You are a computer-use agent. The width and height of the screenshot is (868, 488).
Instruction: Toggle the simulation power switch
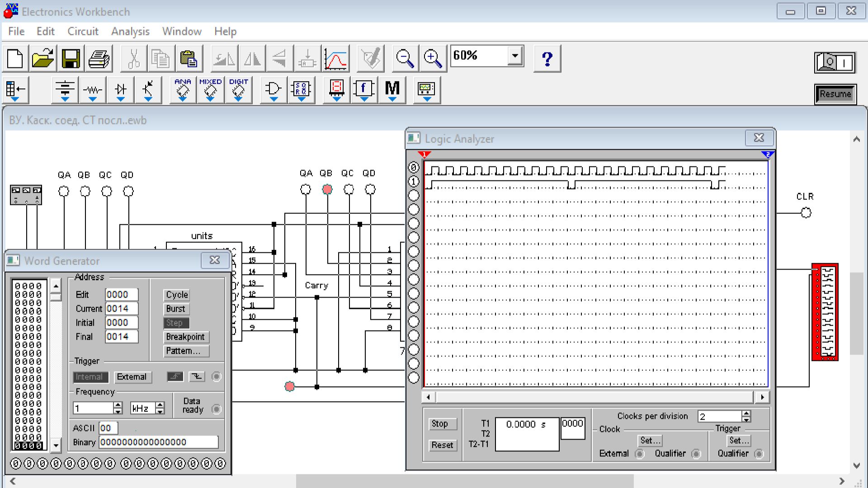(835, 62)
